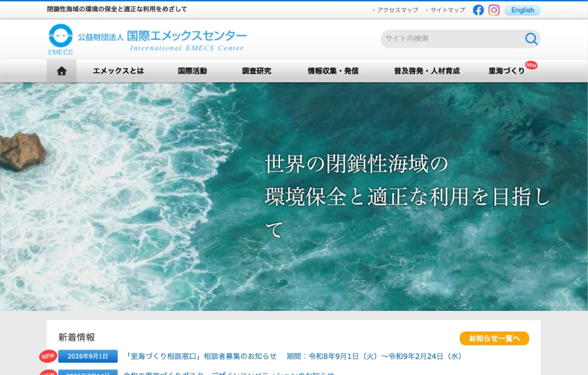Open the 調査研究 menu
The width and height of the screenshot is (588, 375).
pyautogui.click(x=256, y=71)
